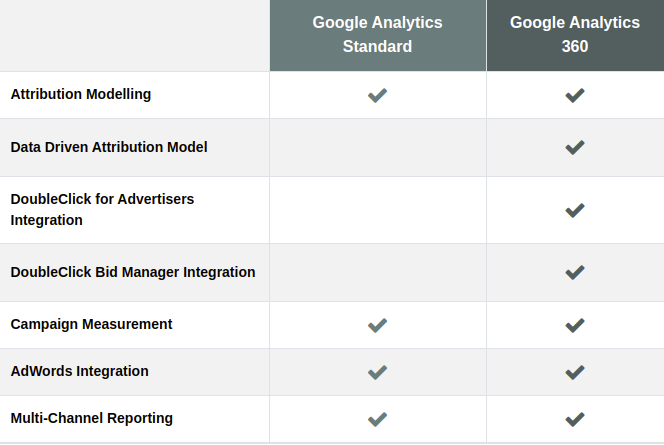This screenshot has height=445, width=664.
Task: Click Data Driven Attribution Model 360 checkmark
Action: pyautogui.click(x=575, y=147)
